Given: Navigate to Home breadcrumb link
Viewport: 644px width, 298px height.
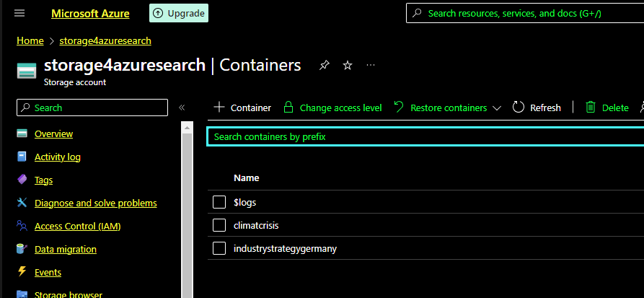Looking at the screenshot, I should click(x=30, y=40).
